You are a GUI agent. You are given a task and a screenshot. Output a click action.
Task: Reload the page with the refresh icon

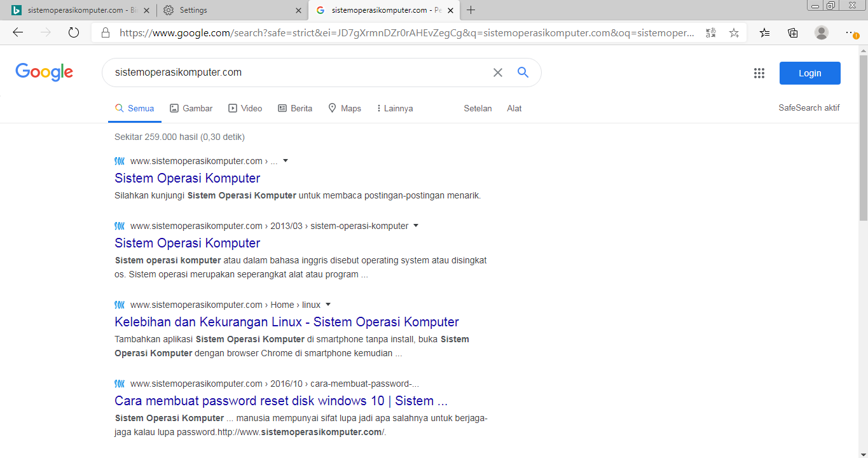(x=74, y=33)
